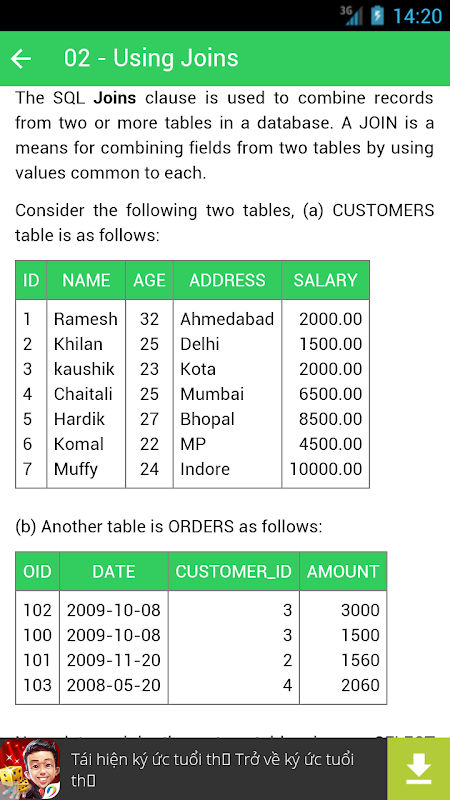Select the '02 - Using Joins' title
Viewport: 450px width, 800px height.
(x=151, y=58)
